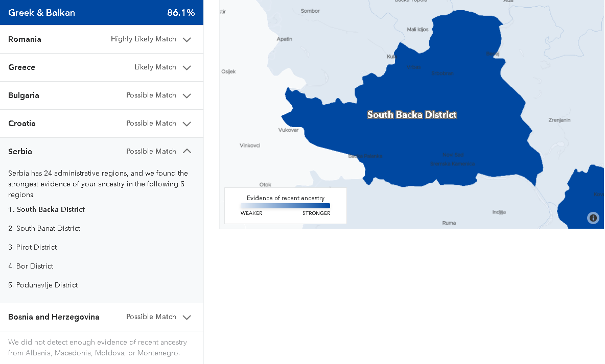Click Otok on the map
This screenshot has height=364, width=605.
pyautogui.click(x=265, y=185)
